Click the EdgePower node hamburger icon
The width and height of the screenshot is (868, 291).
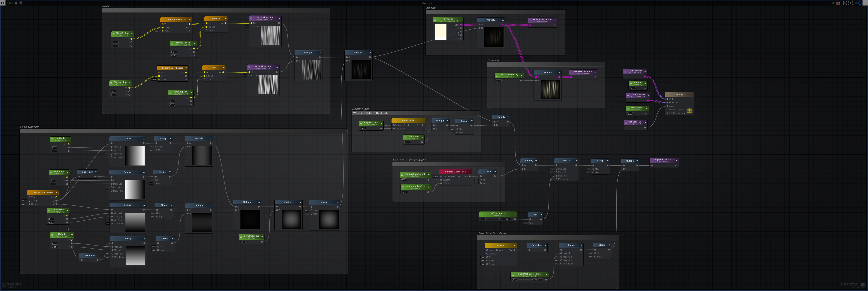(x=405, y=137)
